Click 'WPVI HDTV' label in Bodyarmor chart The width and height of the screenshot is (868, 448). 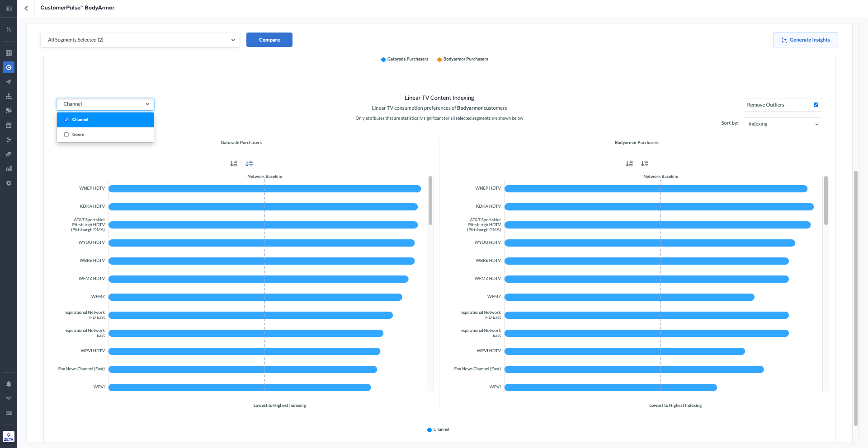pos(489,351)
